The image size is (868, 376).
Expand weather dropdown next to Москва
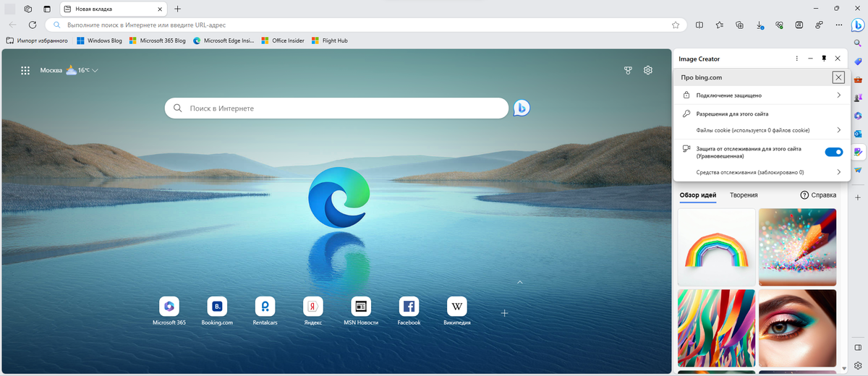click(95, 71)
